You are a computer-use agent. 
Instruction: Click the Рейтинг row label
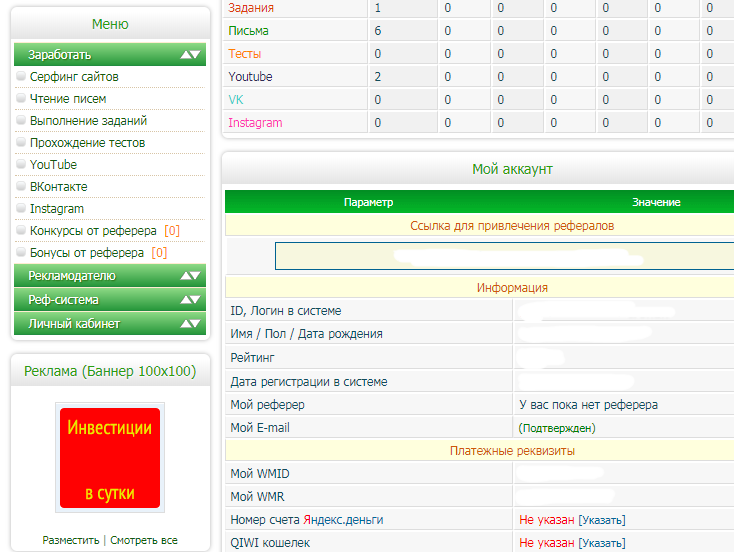point(252,358)
